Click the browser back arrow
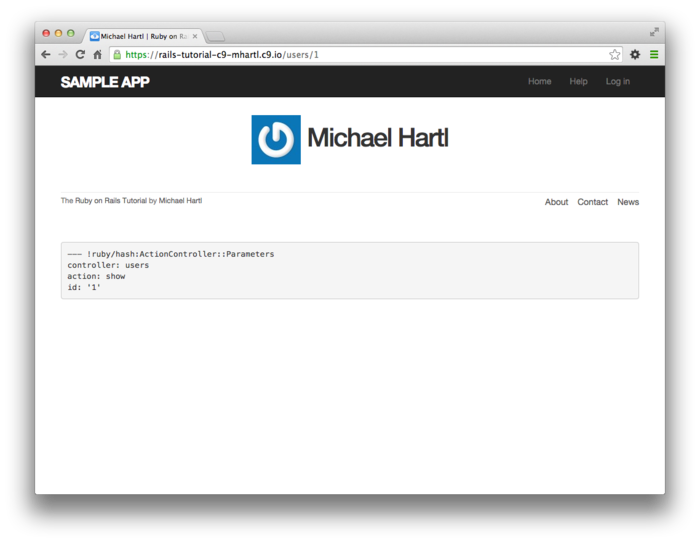Image resolution: width=700 pixels, height=543 pixels. point(46,54)
